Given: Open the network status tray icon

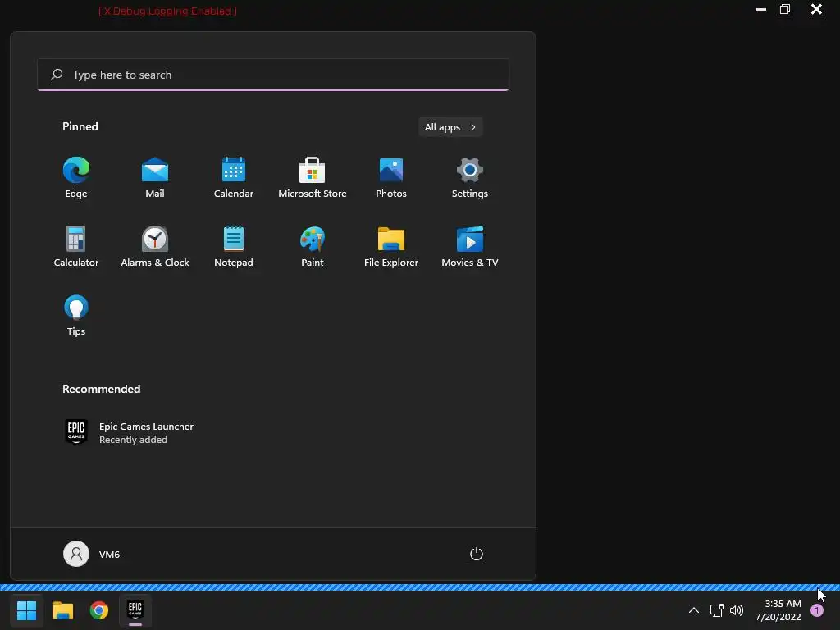Looking at the screenshot, I should 716,610.
